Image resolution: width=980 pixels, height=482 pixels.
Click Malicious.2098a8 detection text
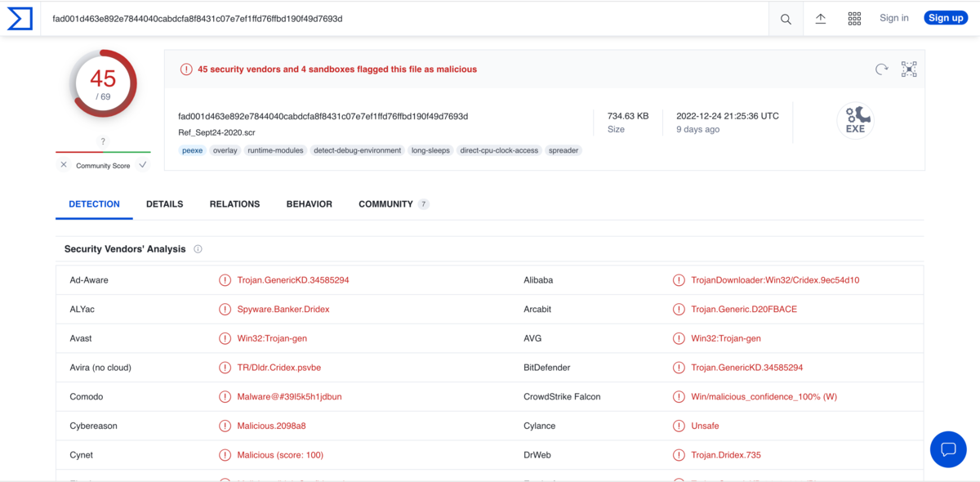click(x=272, y=426)
